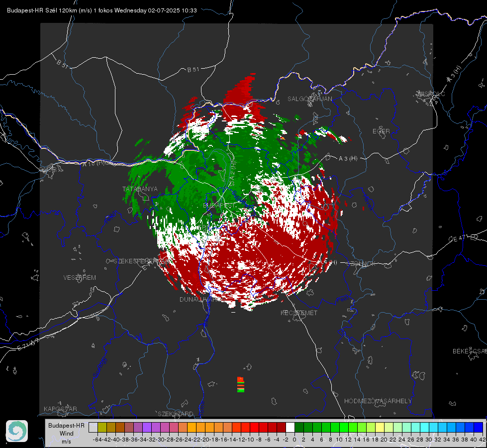The width and height of the screenshot is (487, 448).
Task: Click the TATABÁNYA city label
Action: click(x=140, y=189)
